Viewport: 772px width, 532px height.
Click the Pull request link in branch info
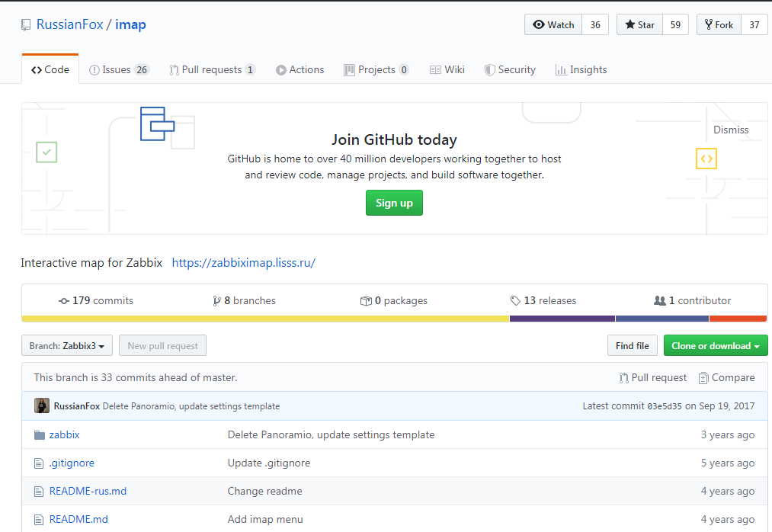[x=653, y=378]
